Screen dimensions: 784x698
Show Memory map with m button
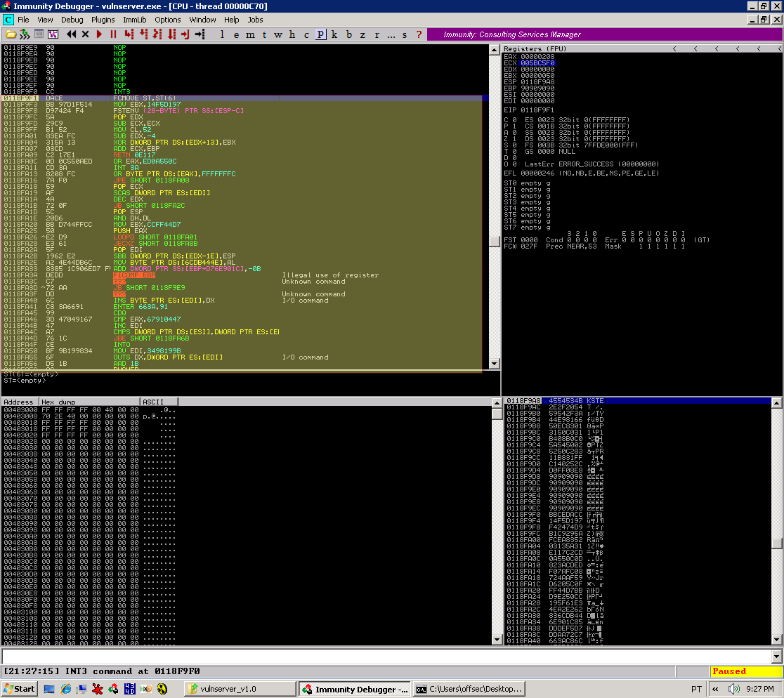(250, 34)
